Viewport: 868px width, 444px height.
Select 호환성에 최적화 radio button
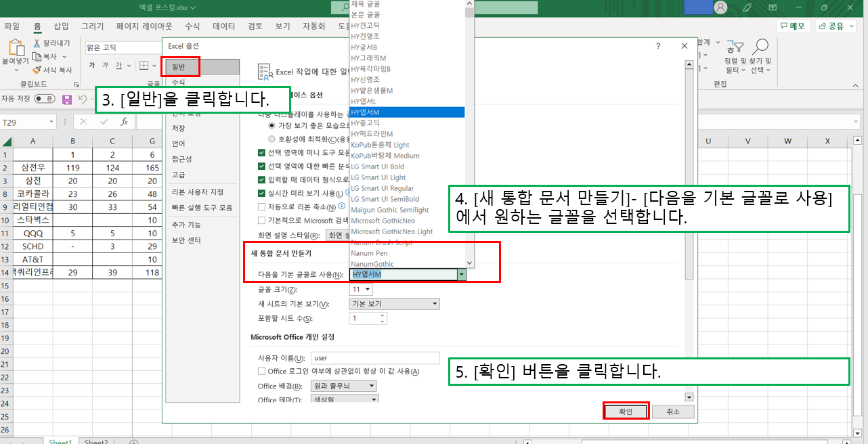pyautogui.click(x=272, y=139)
